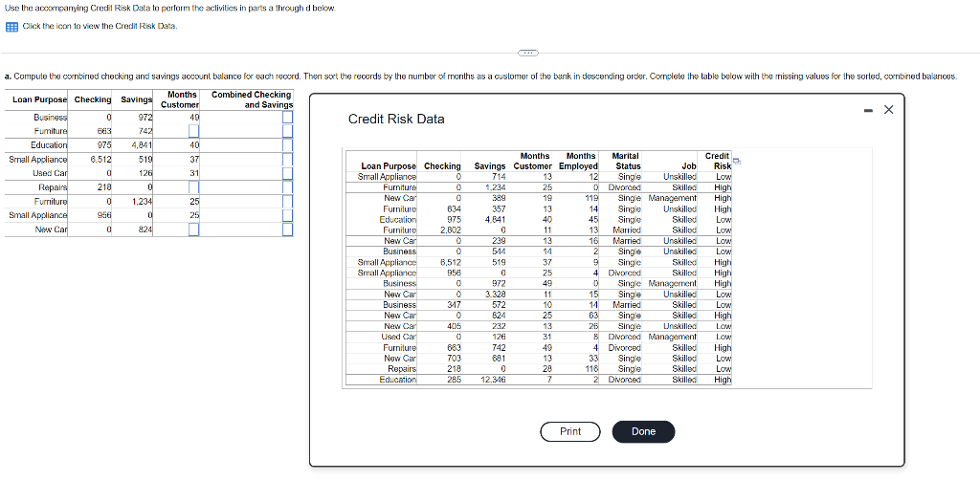Click the Job column header in dialog
This screenshot has width=980, height=481.
689,166
